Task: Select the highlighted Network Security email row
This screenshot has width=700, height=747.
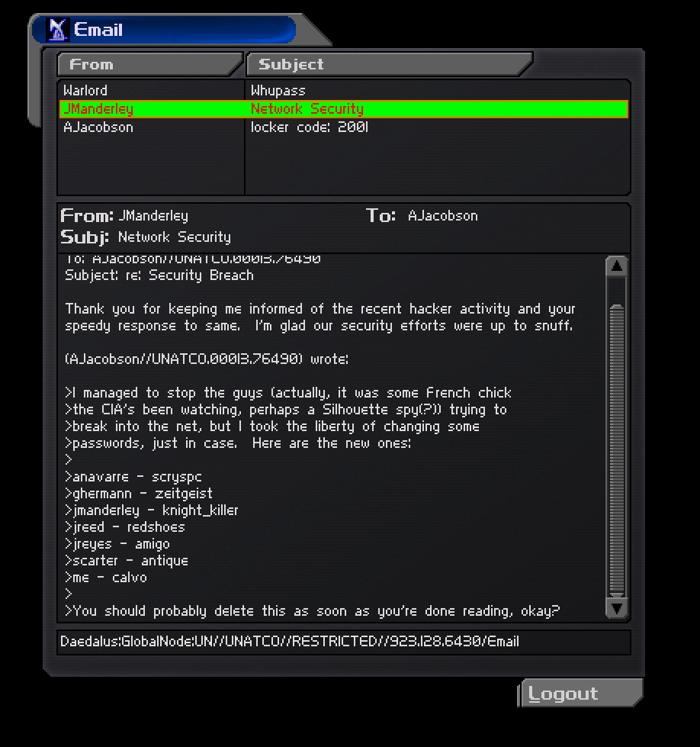Action: [344, 109]
